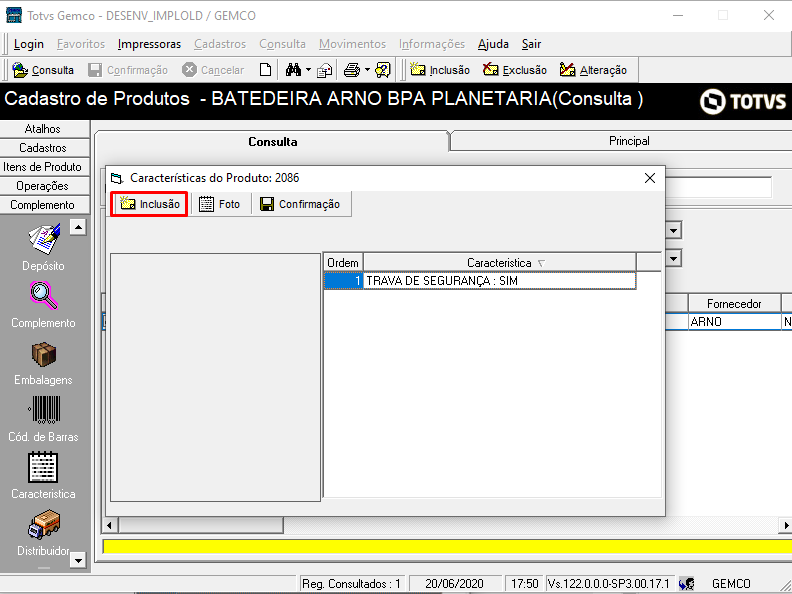The image size is (792, 594).
Task: Click the Cadastros sidebar button
Action: tap(43, 147)
